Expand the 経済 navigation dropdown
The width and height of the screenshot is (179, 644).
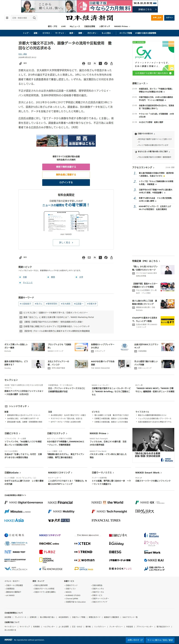(72, 33)
